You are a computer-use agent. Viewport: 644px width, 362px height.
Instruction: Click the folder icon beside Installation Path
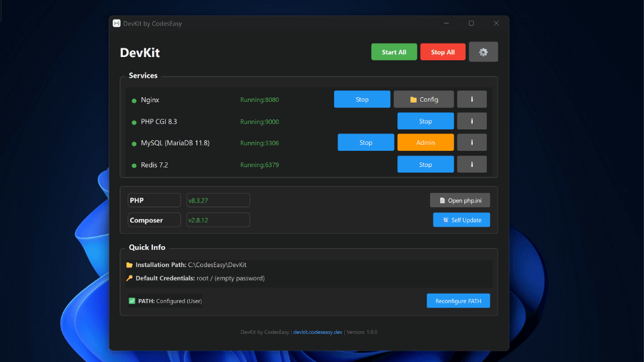(129, 265)
